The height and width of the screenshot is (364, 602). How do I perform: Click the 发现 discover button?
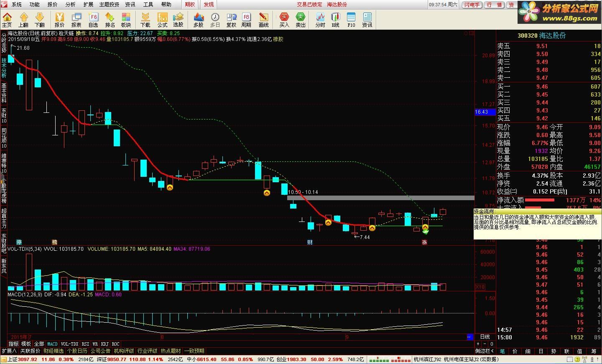209,4
